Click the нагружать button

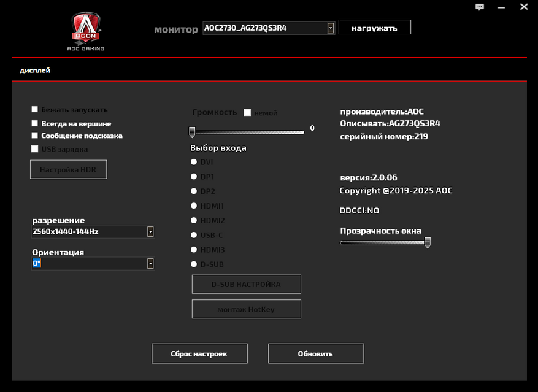point(375,27)
